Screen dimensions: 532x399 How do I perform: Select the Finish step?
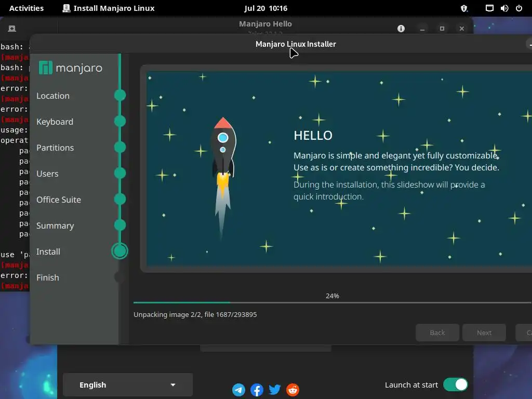coord(47,278)
